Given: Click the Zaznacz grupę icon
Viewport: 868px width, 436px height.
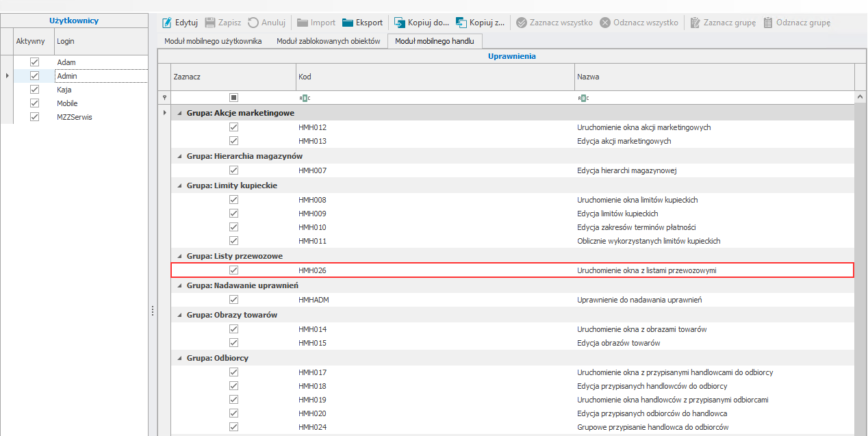Looking at the screenshot, I should pos(695,23).
